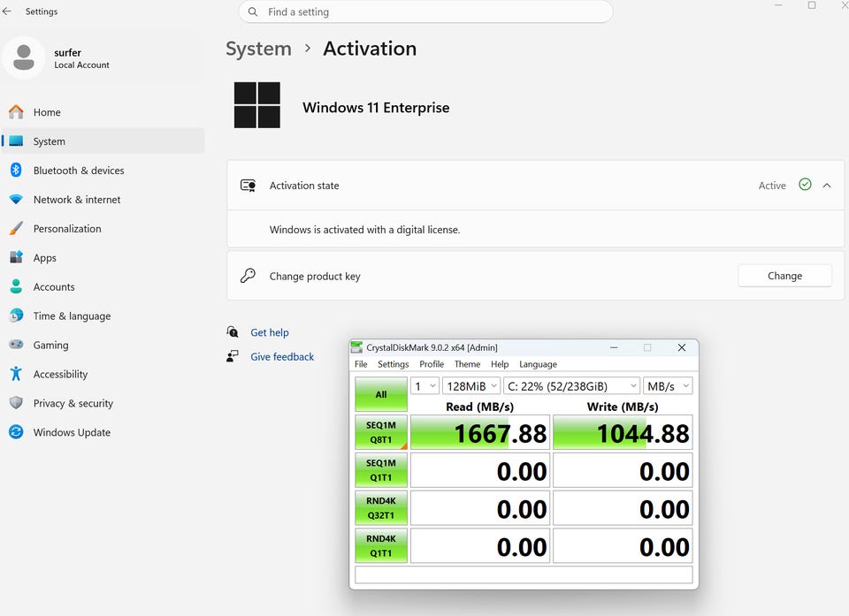Viewport: 849px width, 616px height.
Task: Run the RND4K Q32T1 test
Action: coord(381,508)
